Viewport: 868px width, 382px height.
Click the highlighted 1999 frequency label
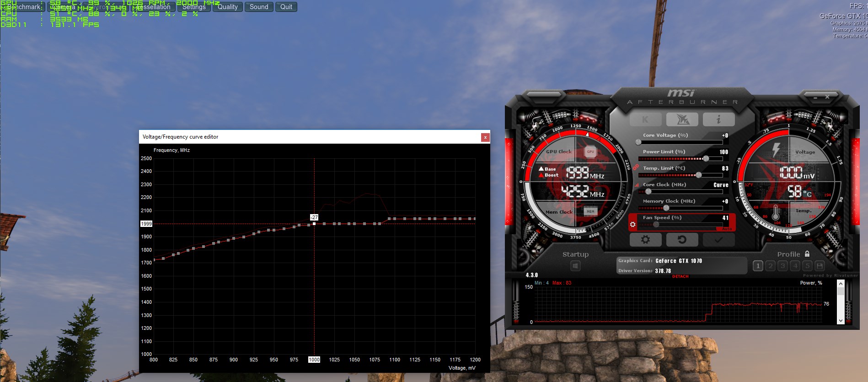pos(146,224)
